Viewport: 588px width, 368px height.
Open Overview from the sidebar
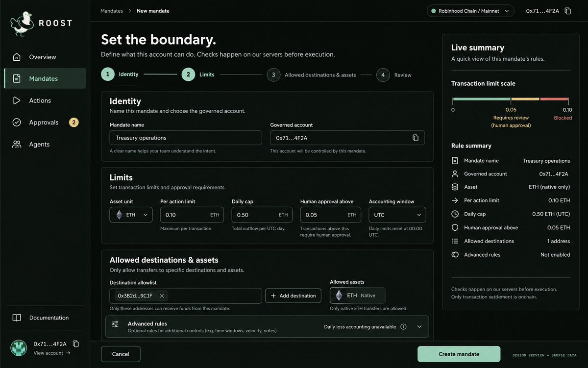[45, 57]
